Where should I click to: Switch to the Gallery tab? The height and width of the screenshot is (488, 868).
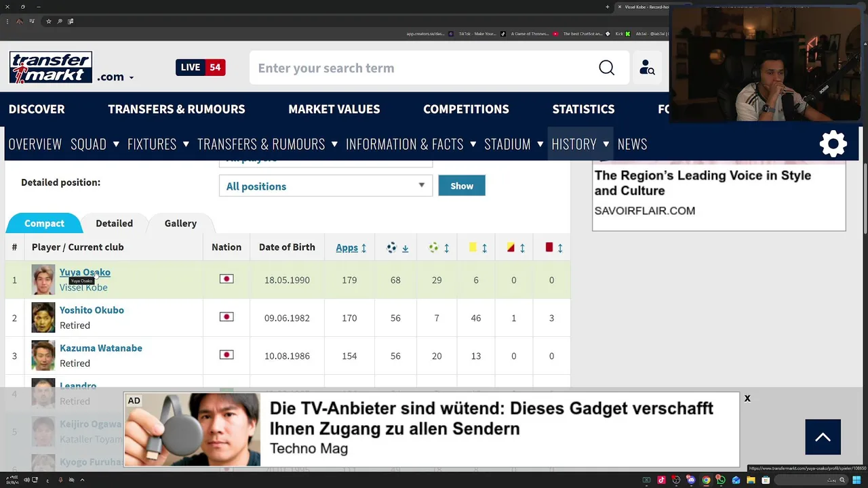click(180, 223)
